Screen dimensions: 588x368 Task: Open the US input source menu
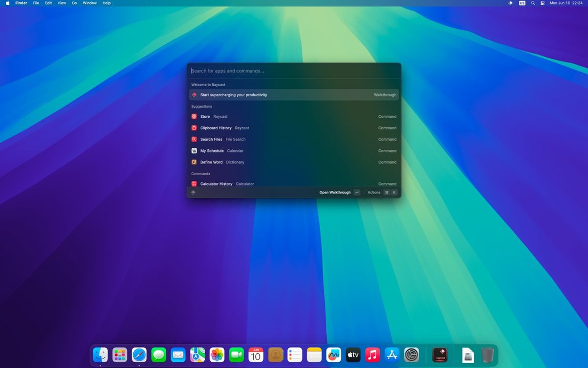(522, 3)
